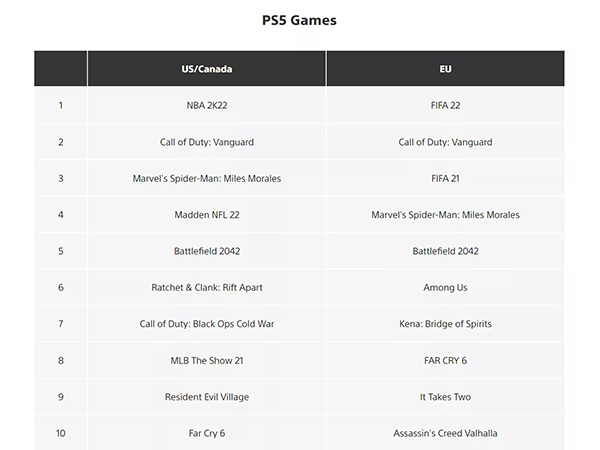Image resolution: width=600 pixels, height=450 pixels.
Task: Select Madden NFL 22 entry
Action: point(207,215)
